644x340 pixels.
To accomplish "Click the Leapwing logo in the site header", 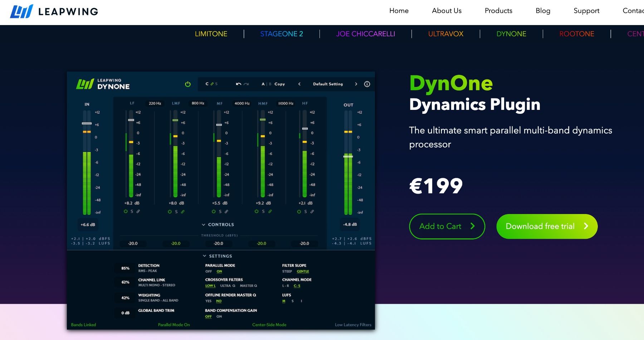I will tap(54, 11).
